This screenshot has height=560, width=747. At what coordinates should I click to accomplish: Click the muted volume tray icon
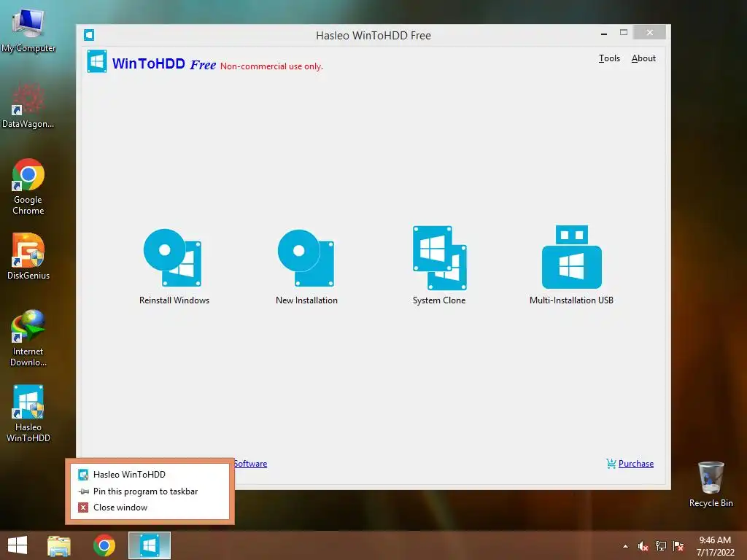pos(643,546)
